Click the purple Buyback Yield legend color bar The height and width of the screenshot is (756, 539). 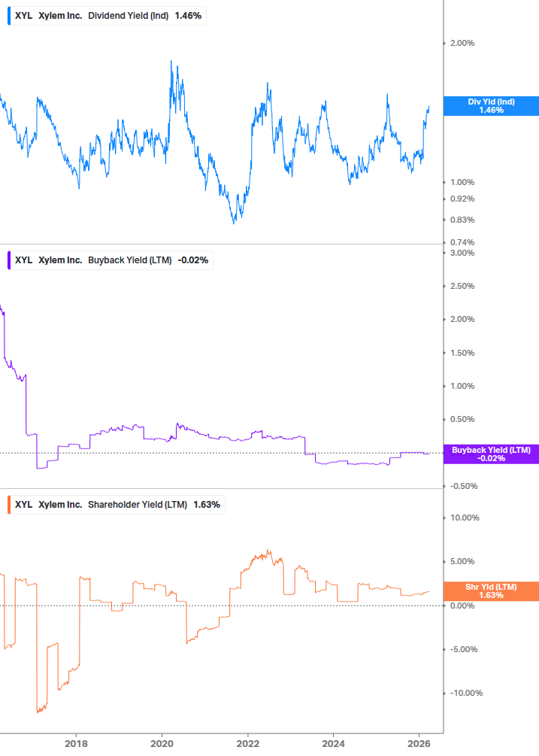coord(9,260)
